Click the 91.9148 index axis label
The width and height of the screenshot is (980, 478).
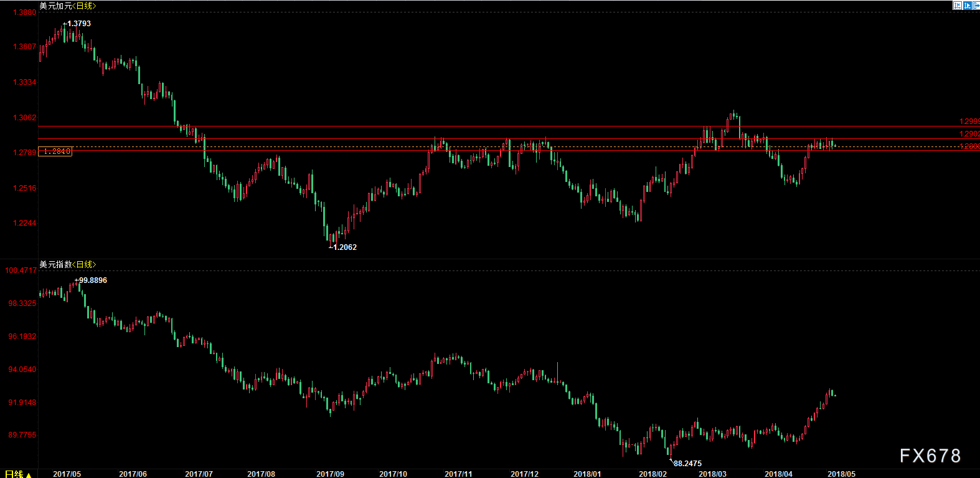[22, 403]
